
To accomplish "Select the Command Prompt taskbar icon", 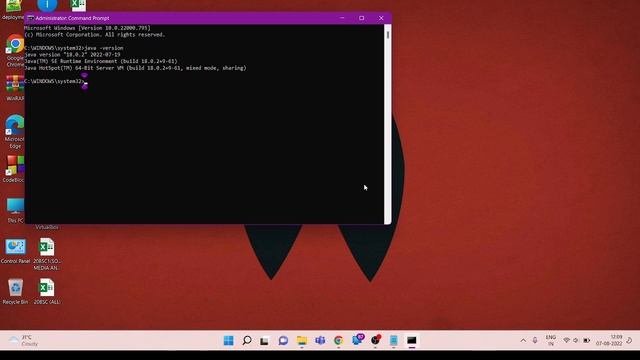I will pyautogui.click(x=411, y=340).
